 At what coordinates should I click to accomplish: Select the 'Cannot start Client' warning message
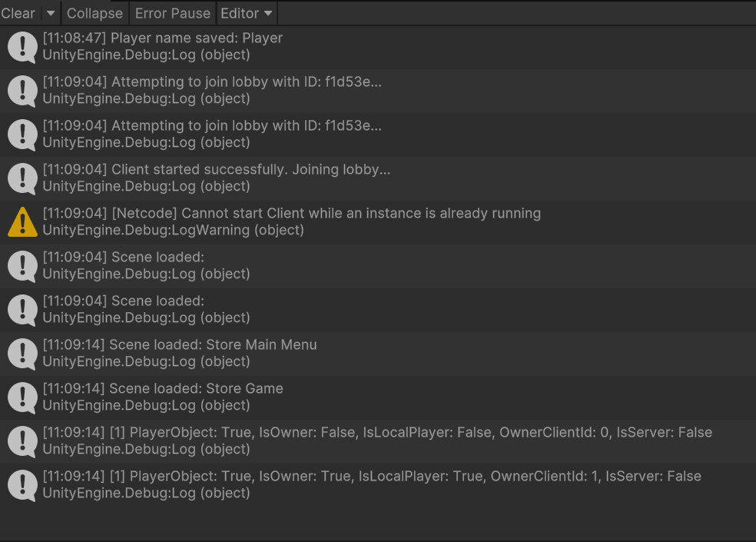pos(326,214)
